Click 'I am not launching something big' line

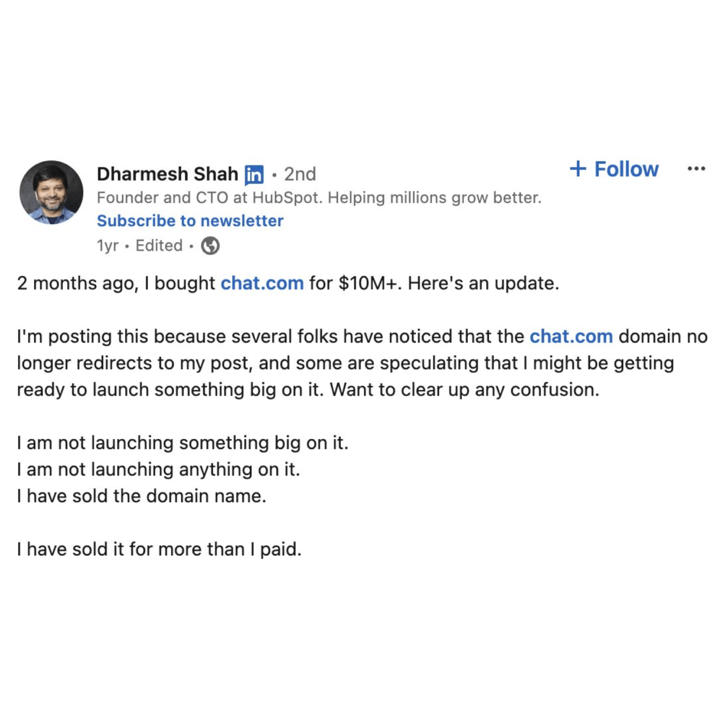click(x=183, y=443)
